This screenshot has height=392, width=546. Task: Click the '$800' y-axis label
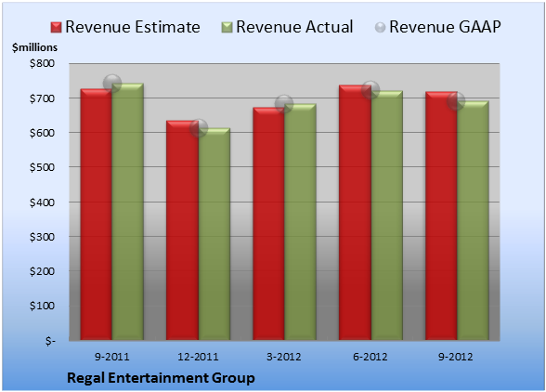click(x=42, y=63)
